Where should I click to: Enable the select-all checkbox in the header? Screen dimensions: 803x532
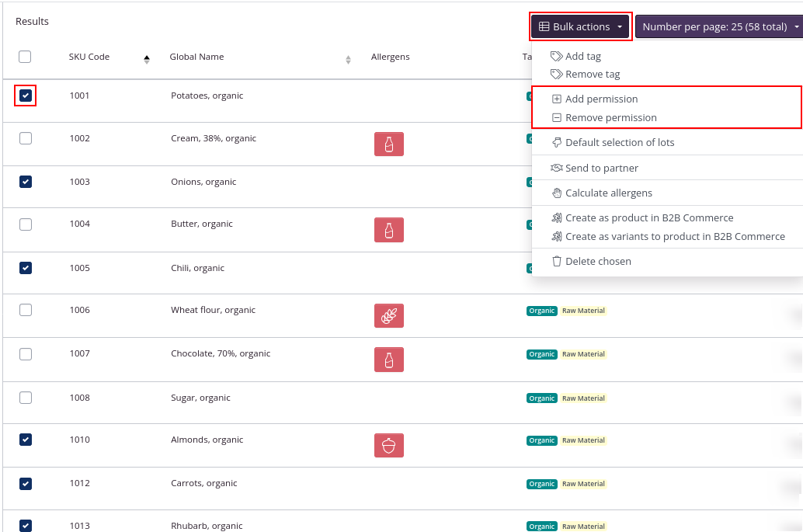25,57
